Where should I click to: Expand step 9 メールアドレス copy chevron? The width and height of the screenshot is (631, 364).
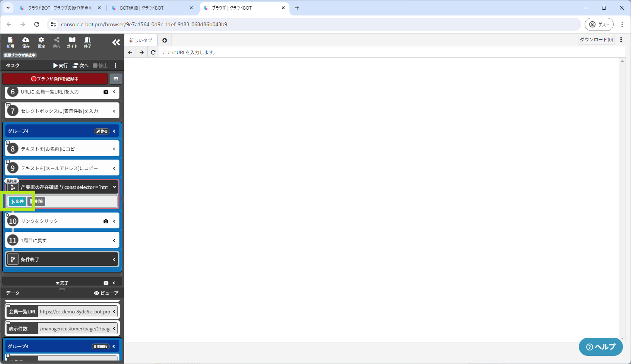114,168
